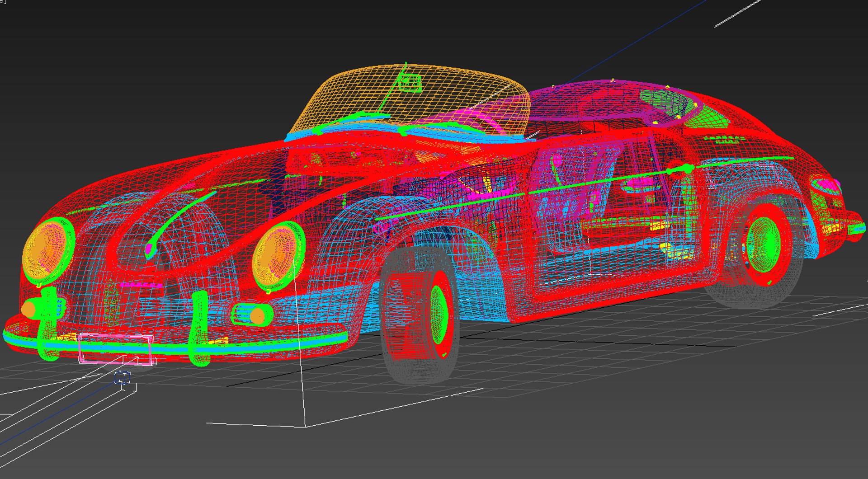
Task: Click the magenta badge lettering on the front hood
Action: point(142,285)
